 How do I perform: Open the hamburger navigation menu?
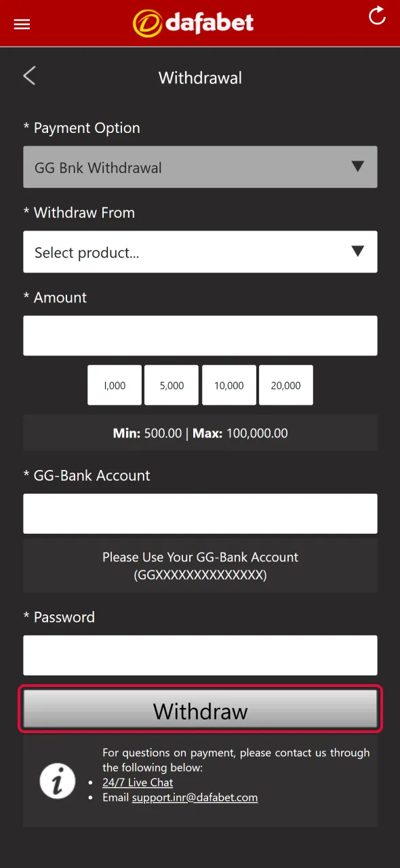21,24
